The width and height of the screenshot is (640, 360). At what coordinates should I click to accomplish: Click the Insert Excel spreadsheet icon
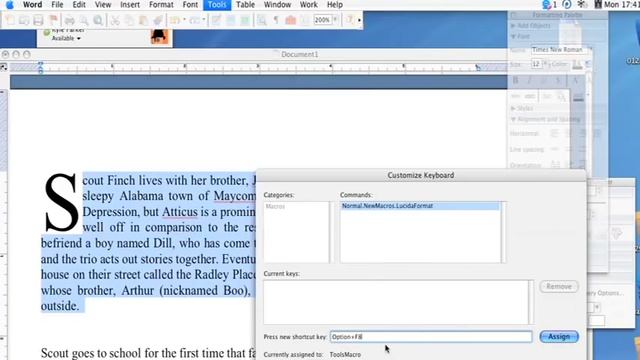pos(244,20)
